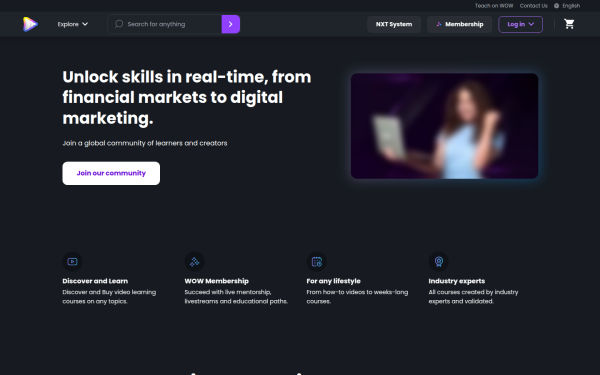Click 'All courses created by industry' description
Viewport: 600px width, 375px height.
[x=473, y=297]
